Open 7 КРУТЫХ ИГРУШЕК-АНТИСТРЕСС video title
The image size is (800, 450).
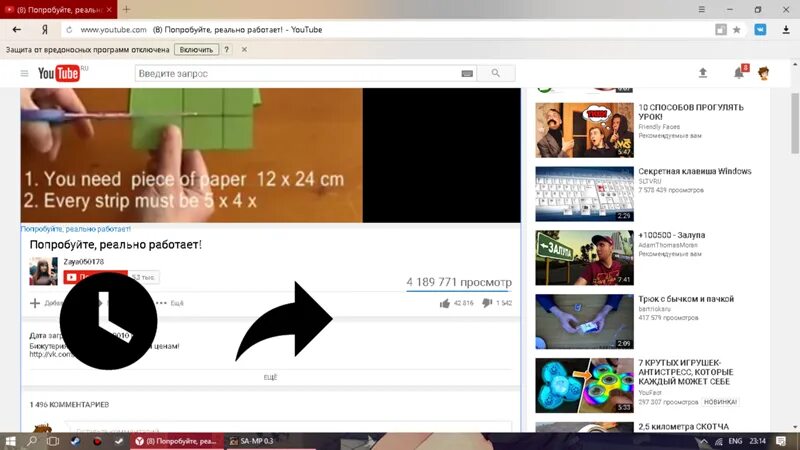(x=686, y=372)
